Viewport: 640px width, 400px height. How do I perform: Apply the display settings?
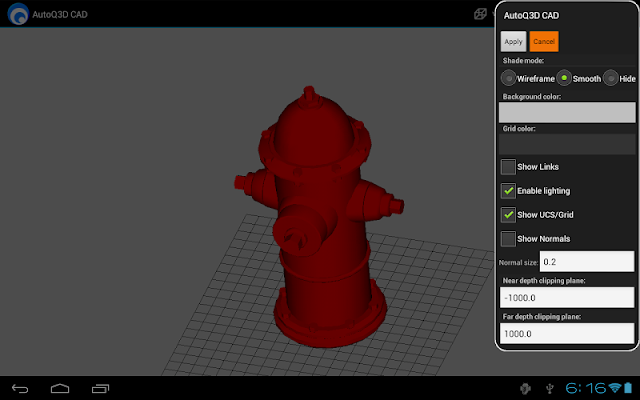pyautogui.click(x=513, y=42)
